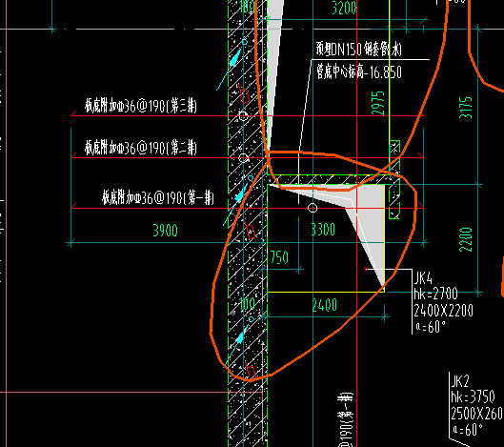Click the 750 dimension value

279,257
